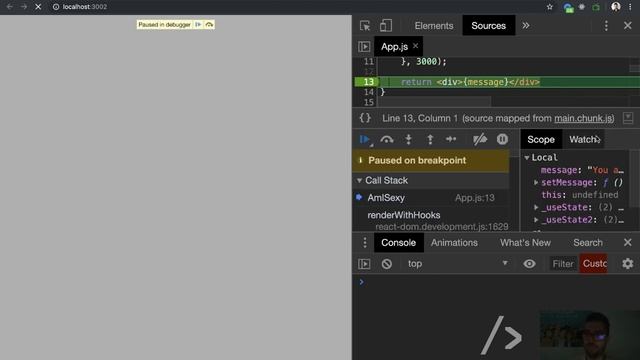The width and height of the screenshot is (640, 360).
Task: Expand the _useState array entry
Action: coord(536,207)
